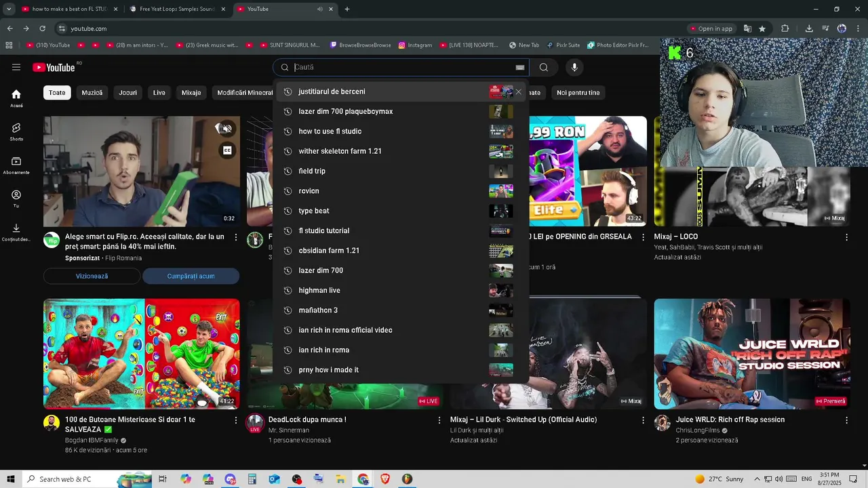Image resolution: width=868 pixels, height=488 pixels.
Task: Bookmark this page with the star icon
Action: coord(762,28)
